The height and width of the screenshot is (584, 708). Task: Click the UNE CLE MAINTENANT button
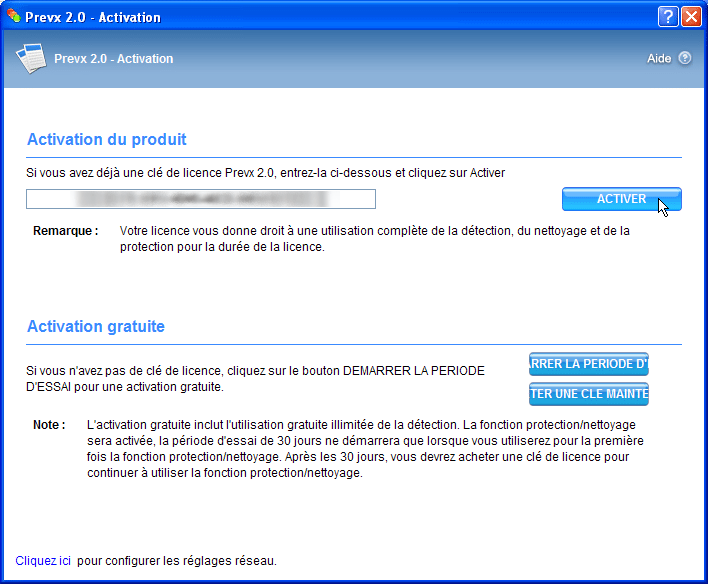click(588, 394)
